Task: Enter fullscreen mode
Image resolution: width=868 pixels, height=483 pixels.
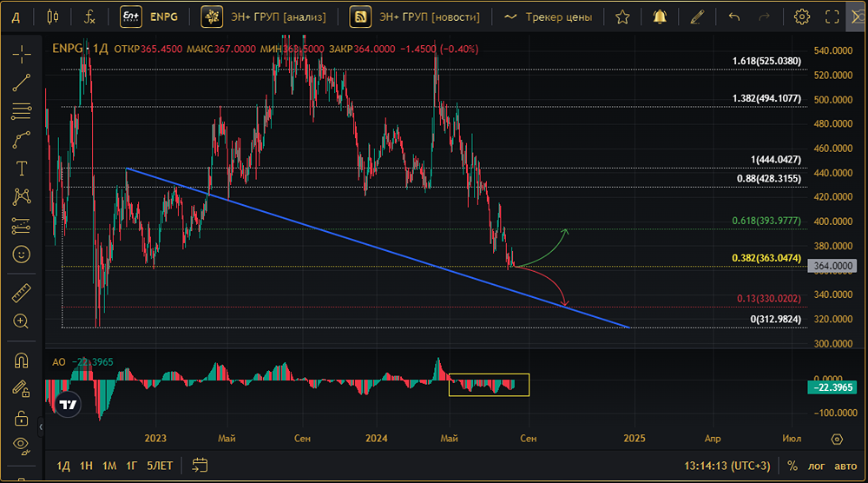Action: point(832,17)
